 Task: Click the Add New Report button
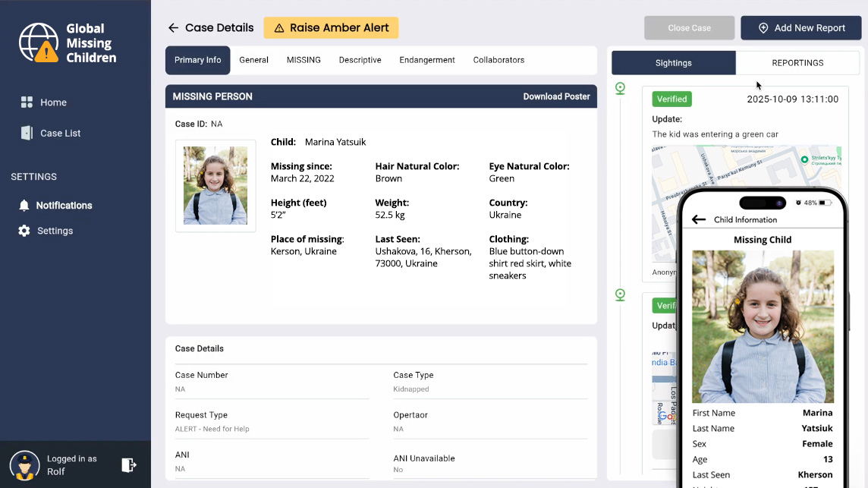(x=800, y=28)
